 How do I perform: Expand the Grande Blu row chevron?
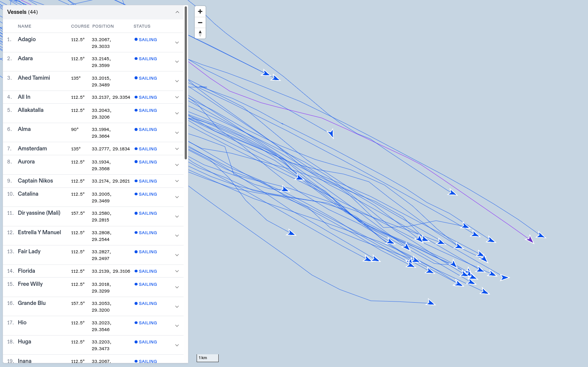(177, 307)
